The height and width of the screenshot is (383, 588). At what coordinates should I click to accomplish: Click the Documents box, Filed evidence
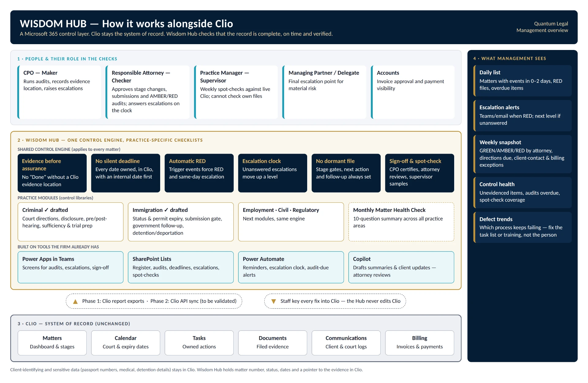[x=273, y=343]
